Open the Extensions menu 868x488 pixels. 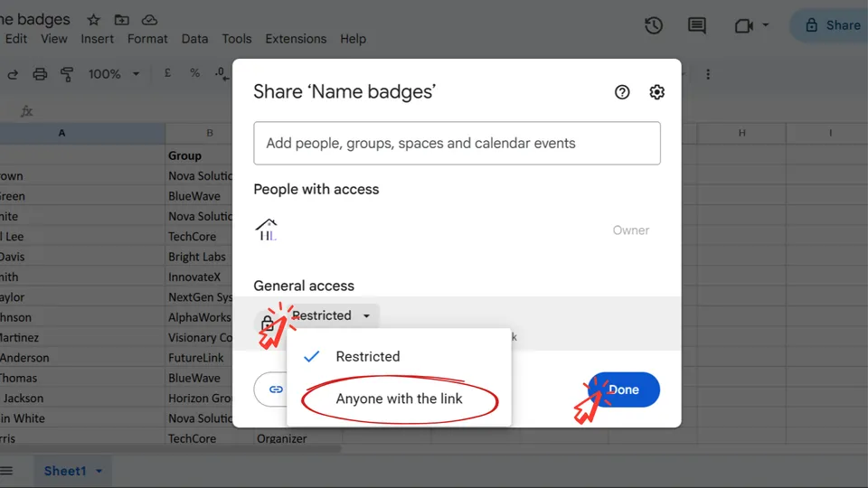(296, 39)
